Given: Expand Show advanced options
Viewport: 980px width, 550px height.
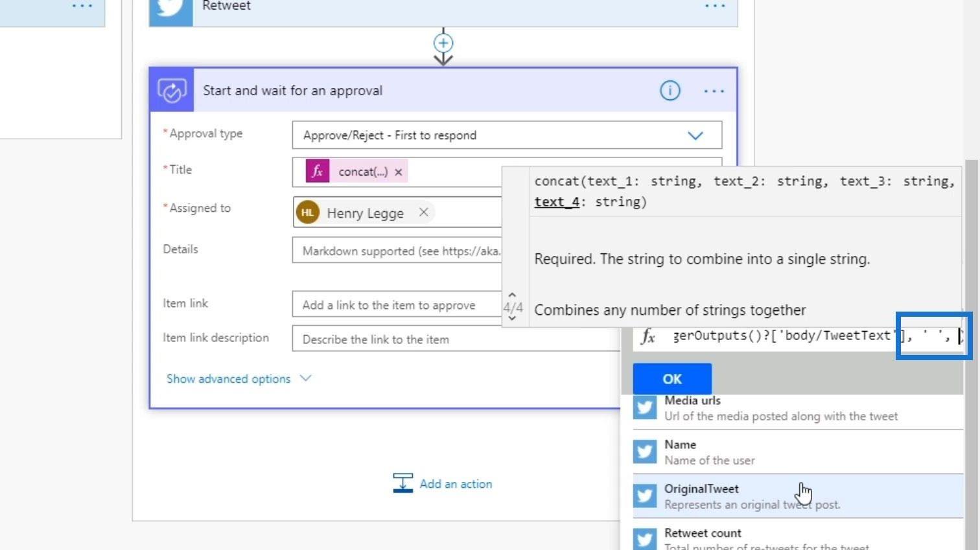Looking at the screenshot, I should (x=229, y=379).
